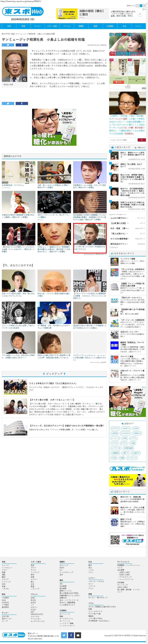The image size is (148, 644).
Task: Set font size to large (大)
Action: tap(145, 6)
